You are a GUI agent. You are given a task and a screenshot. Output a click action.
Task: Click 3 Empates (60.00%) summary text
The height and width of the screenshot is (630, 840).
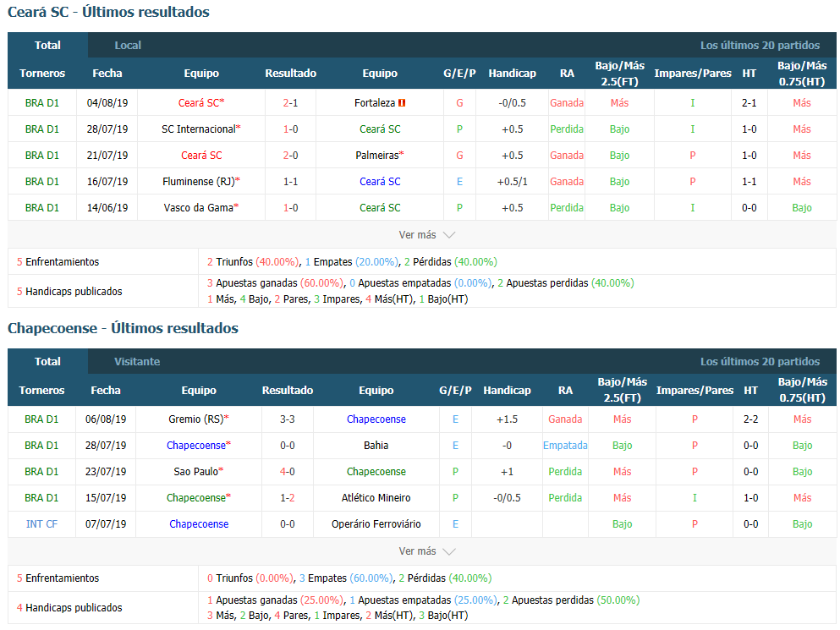pos(346,578)
